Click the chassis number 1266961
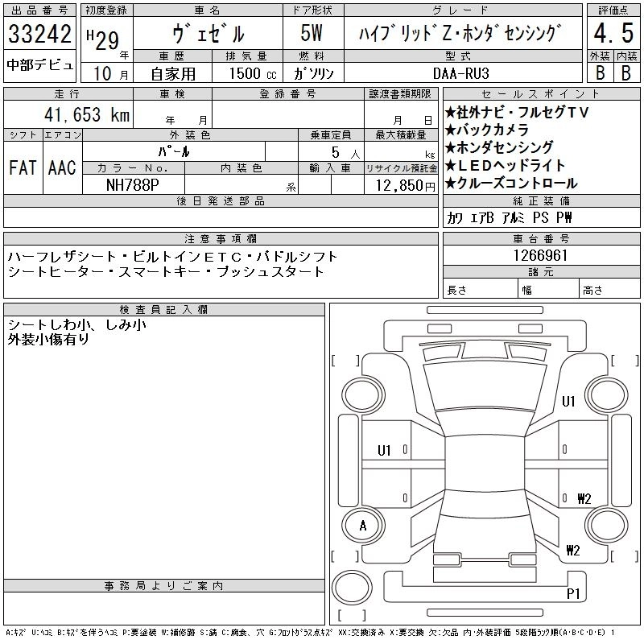 541,255
